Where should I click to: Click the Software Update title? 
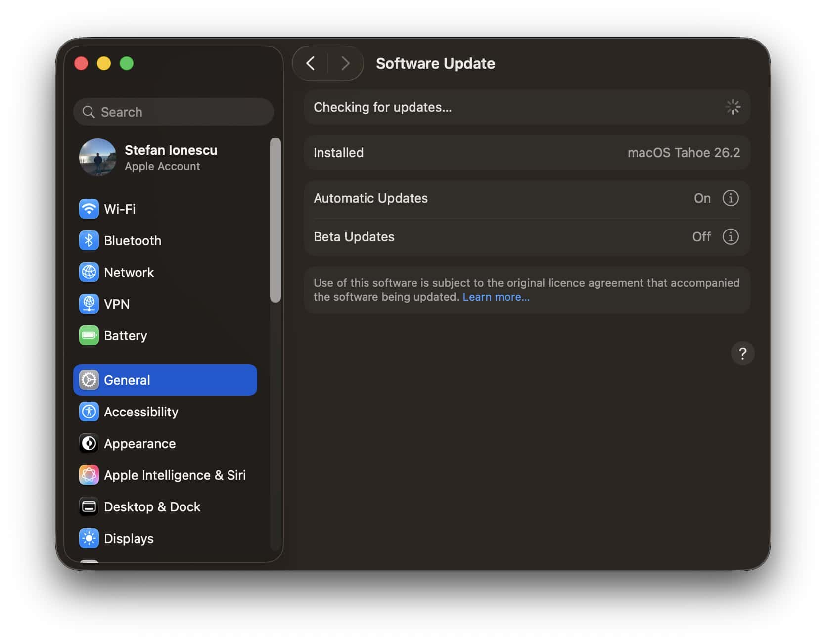click(435, 63)
